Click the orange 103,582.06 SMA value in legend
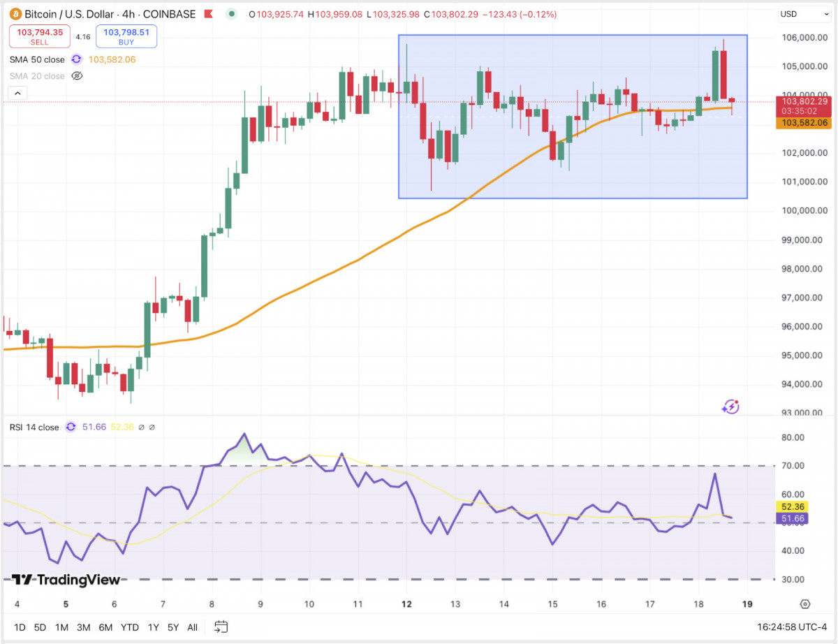This screenshot has width=838, height=644. coord(112,60)
